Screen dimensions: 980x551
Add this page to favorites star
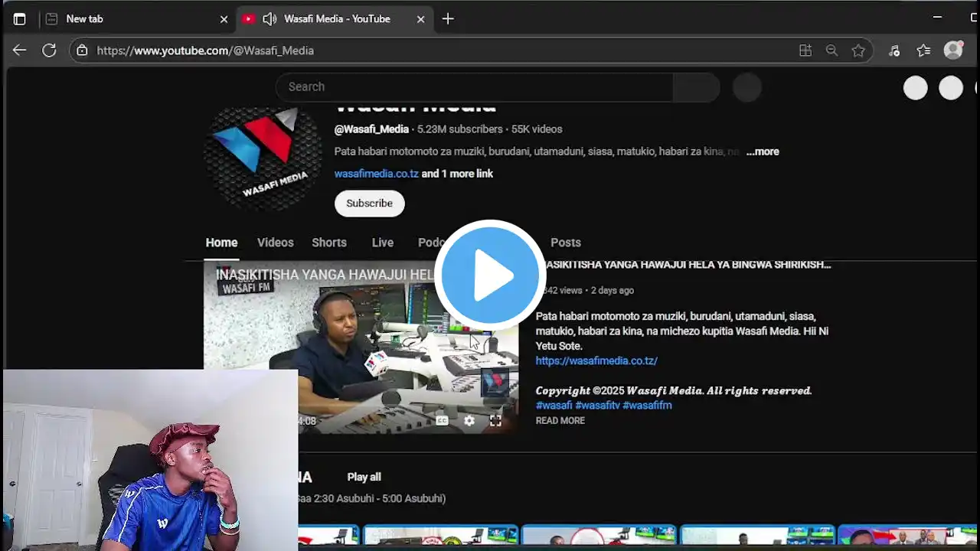pyautogui.click(x=858, y=51)
